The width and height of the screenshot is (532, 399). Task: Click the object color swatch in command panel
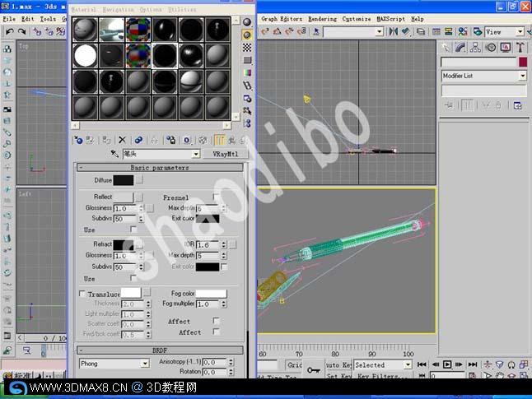(x=523, y=62)
